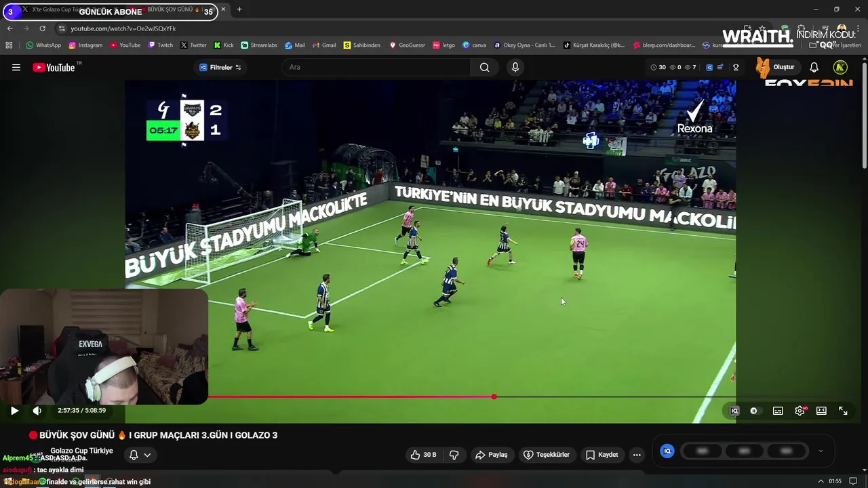868x488 pixels.
Task: Seek using the red progress bar scrubber
Action: (494, 396)
